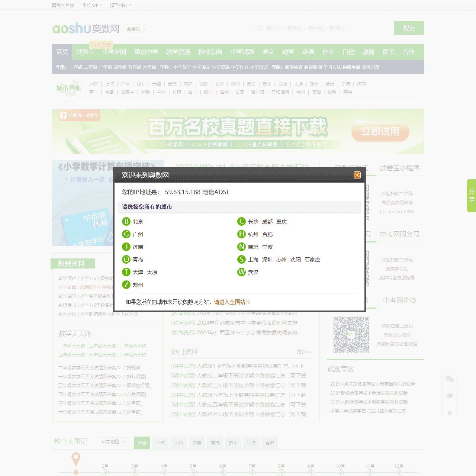The image size is (476, 476).
Task: Open the WeChat floating icon on the right edge
Action: [450, 379]
